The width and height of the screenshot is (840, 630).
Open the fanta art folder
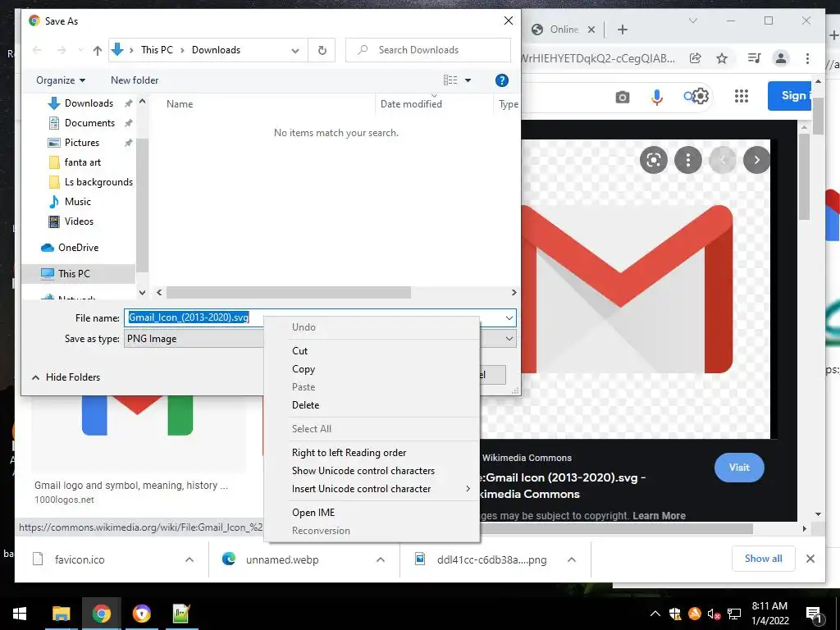point(83,162)
